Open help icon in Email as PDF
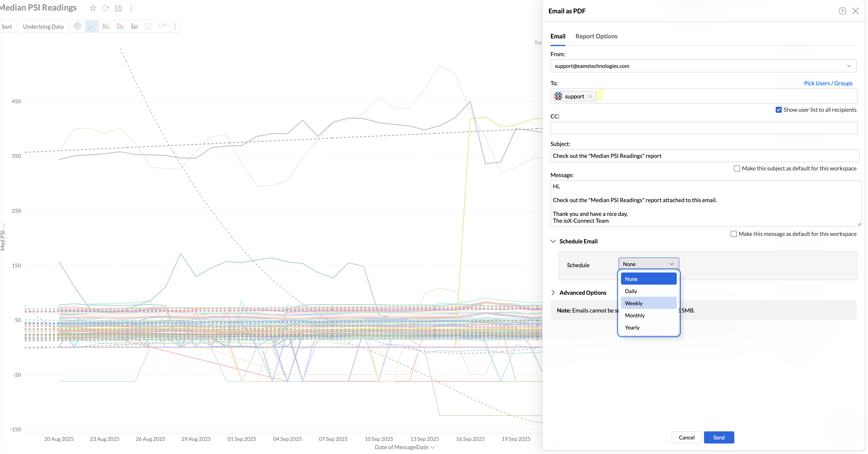 click(x=842, y=11)
